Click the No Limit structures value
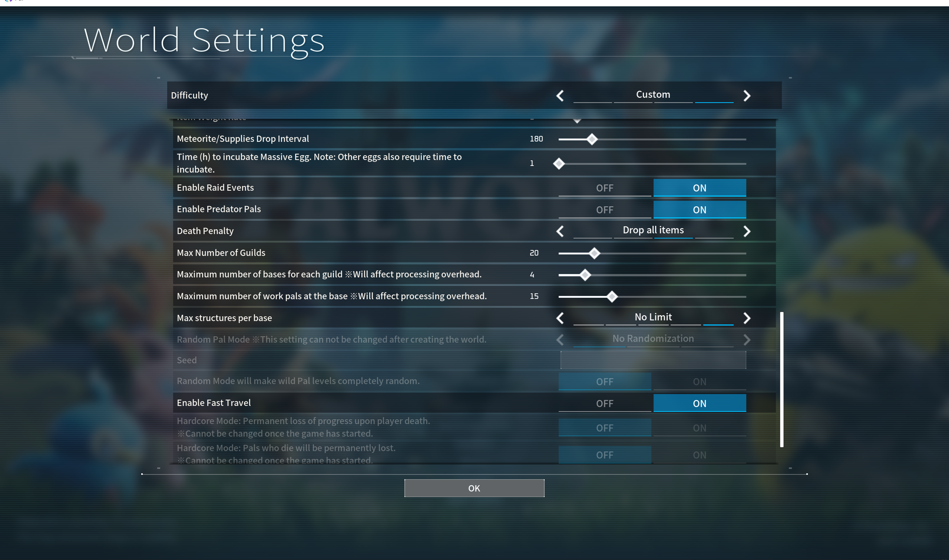The image size is (949, 560). [x=653, y=317]
